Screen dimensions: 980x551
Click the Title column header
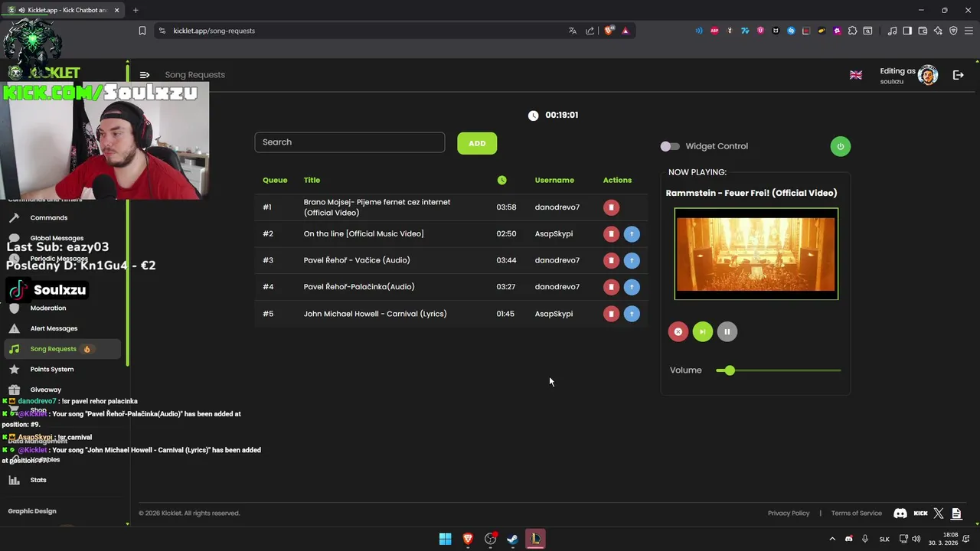point(312,181)
